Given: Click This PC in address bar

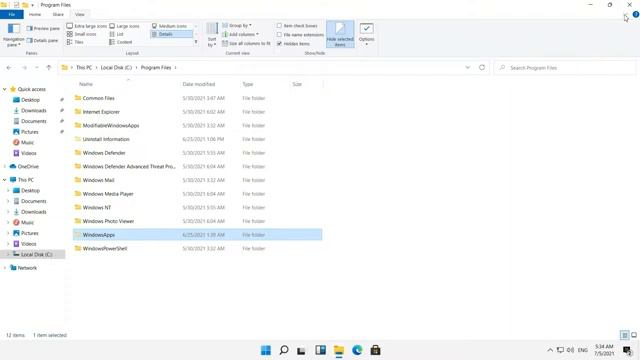Looking at the screenshot, I should [x=84, y=68].
